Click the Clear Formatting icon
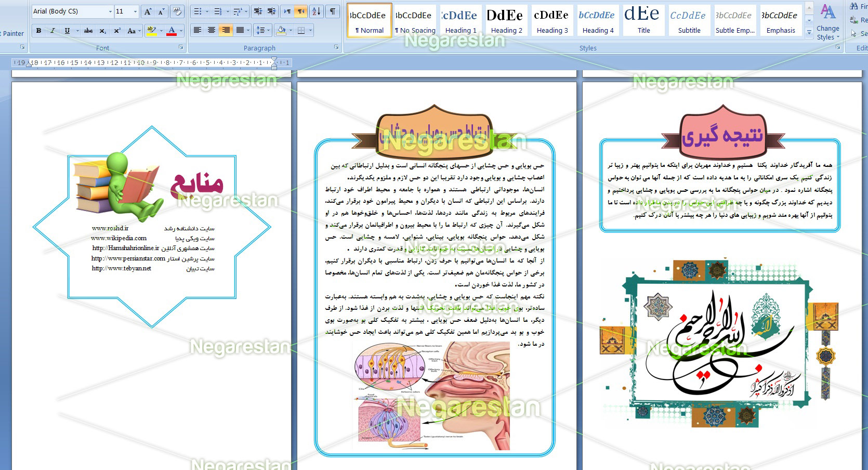 (x=177, y=11)
